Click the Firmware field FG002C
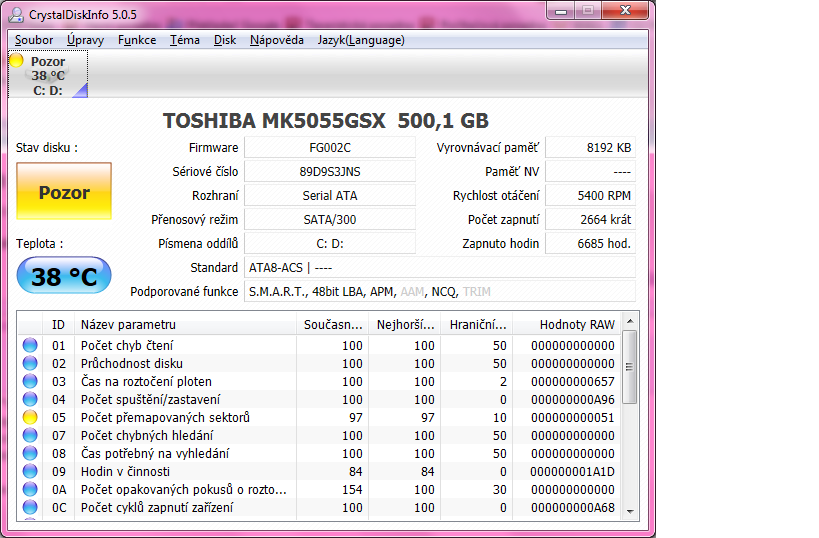 pyautogui.click(x=330, y=147)
